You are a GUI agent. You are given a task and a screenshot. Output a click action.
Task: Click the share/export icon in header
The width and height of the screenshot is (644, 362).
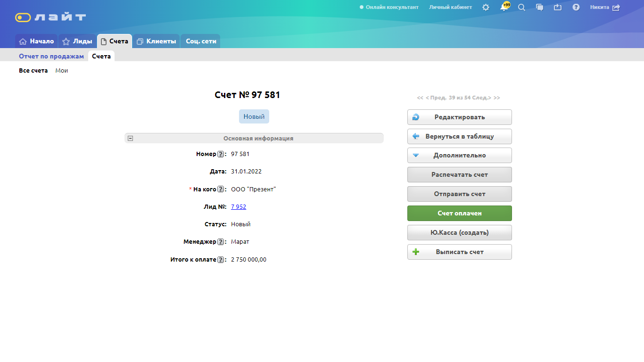point(558,8)
